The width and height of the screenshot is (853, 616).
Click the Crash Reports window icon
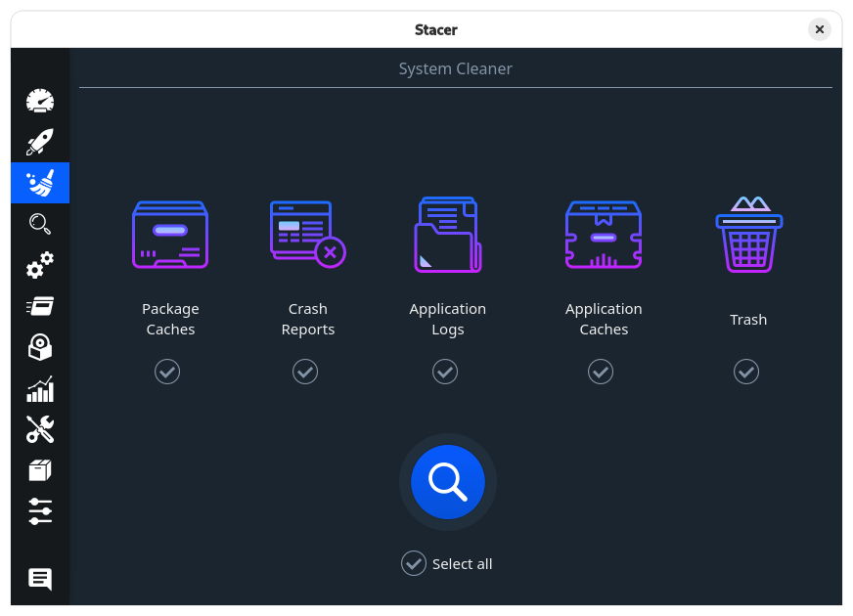tap(308, 235)
